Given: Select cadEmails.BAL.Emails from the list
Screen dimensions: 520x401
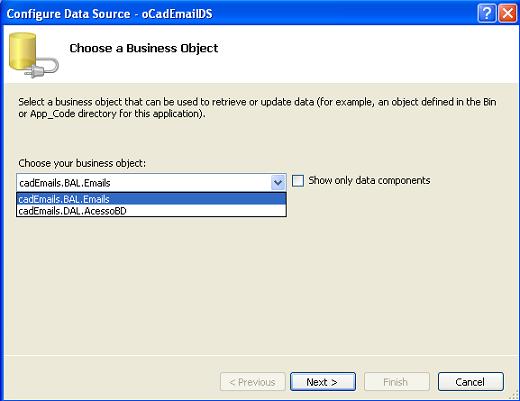Looking at the screenshot, I should (151, 199).
